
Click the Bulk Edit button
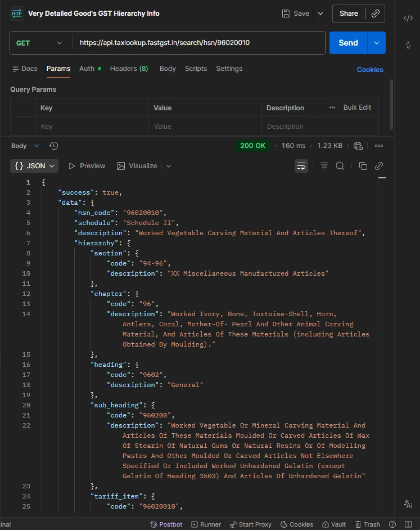(357, 107)
